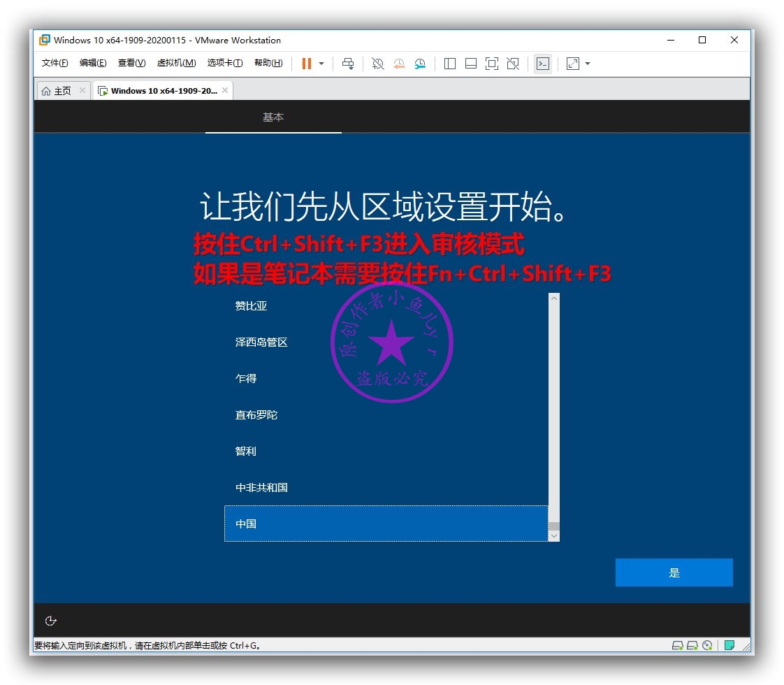This screenshot has width=784, height=685.
Task: Click the region list scroll-down arrow
Action: point(554,536)
